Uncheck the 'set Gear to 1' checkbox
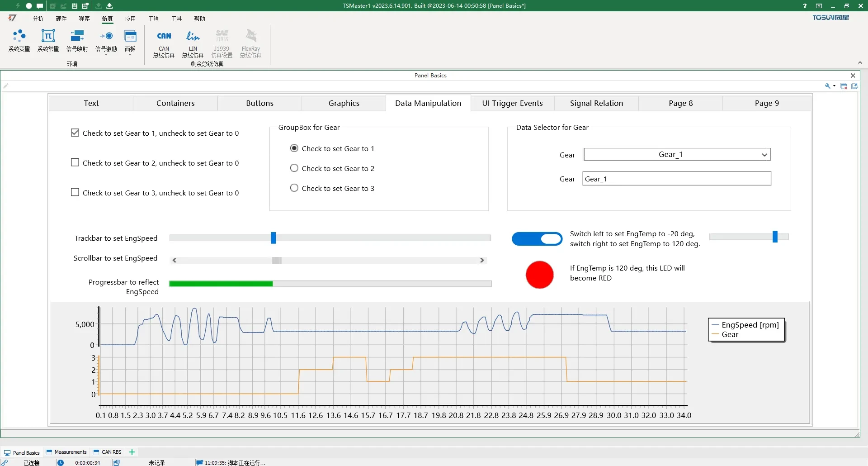Viewport: 868px width, 466px height. click(75, 133)
